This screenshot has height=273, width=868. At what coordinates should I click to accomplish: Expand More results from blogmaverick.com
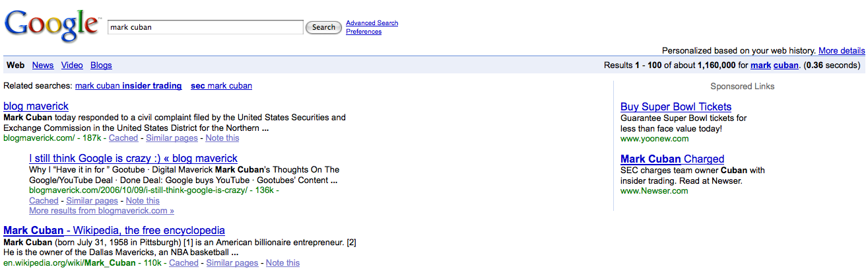coord(102,211)
